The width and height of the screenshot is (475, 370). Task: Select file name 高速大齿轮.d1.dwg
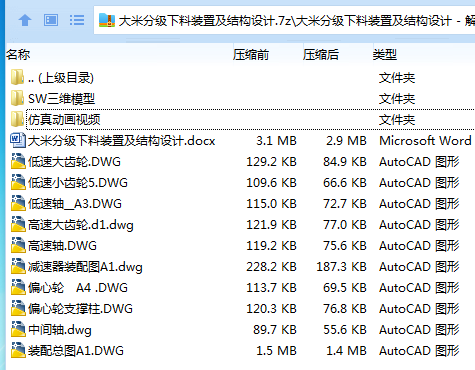81,225
